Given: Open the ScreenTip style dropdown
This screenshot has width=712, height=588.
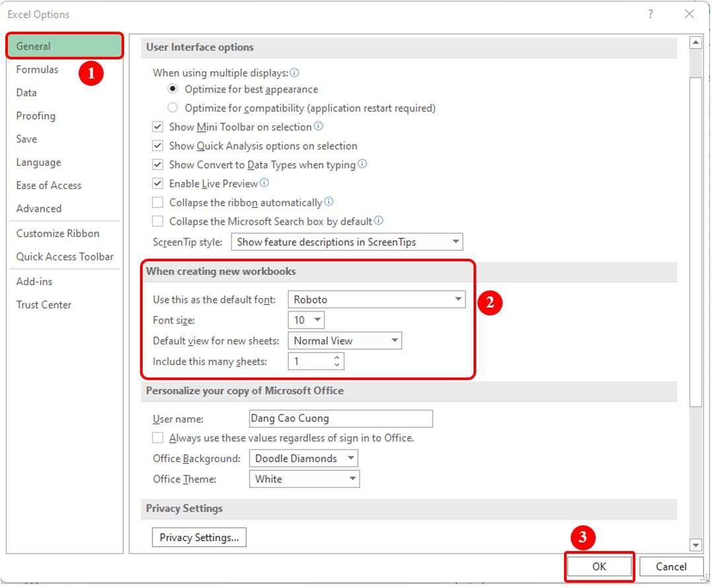Looking at the screenshot, I should pyautogui.click(x=347, y=242).
